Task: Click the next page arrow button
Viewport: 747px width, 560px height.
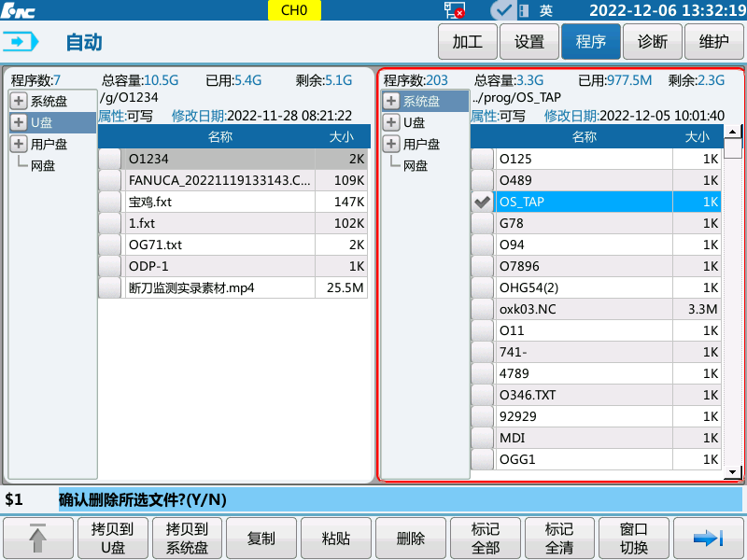Action: [709, 539]
